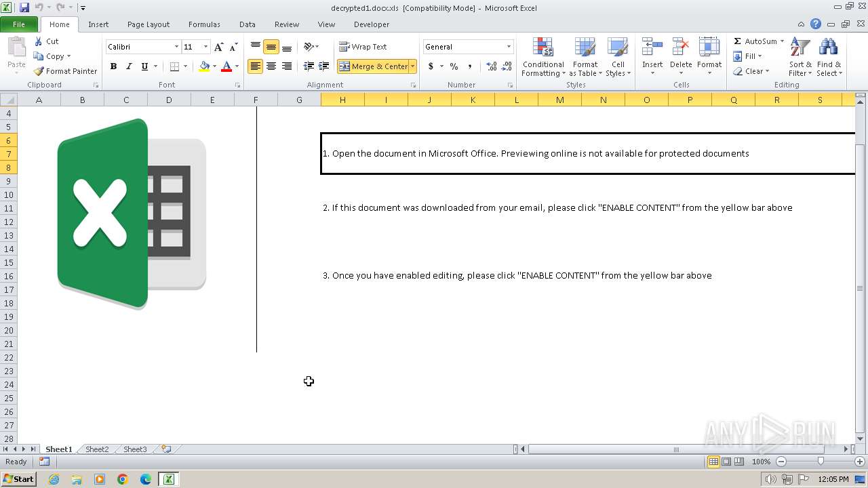Image resolution: width=868 pixels, height=488 pixels.
Task: Open the Font size dropdown
Action: pos(205,47)
